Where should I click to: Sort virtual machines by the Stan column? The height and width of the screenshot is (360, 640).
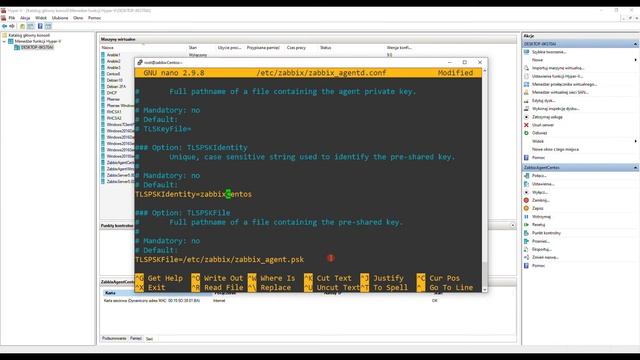[x=192, y=48]
